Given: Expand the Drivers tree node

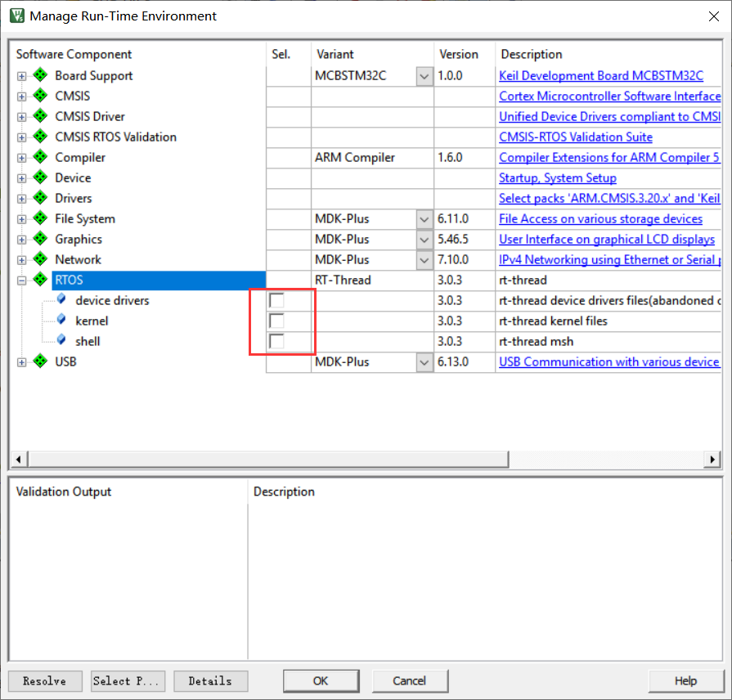Looking at the screenshot, I should tap(21, 200).
